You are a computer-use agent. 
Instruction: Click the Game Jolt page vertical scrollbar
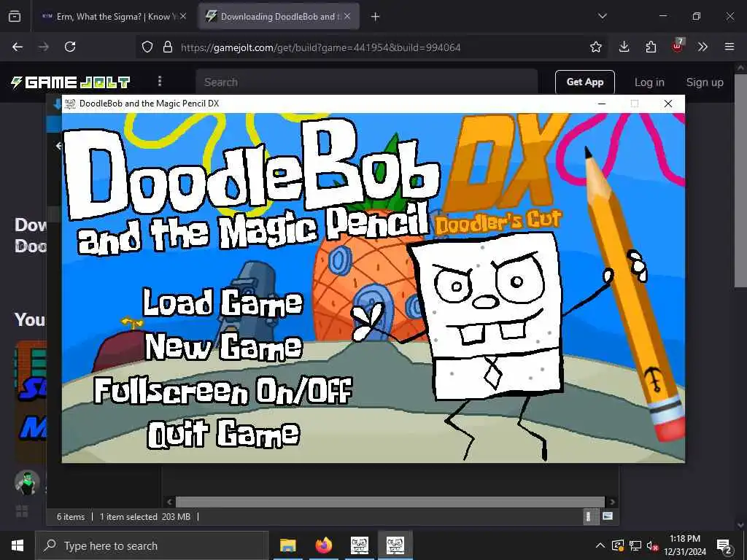(x=740, y=181)
